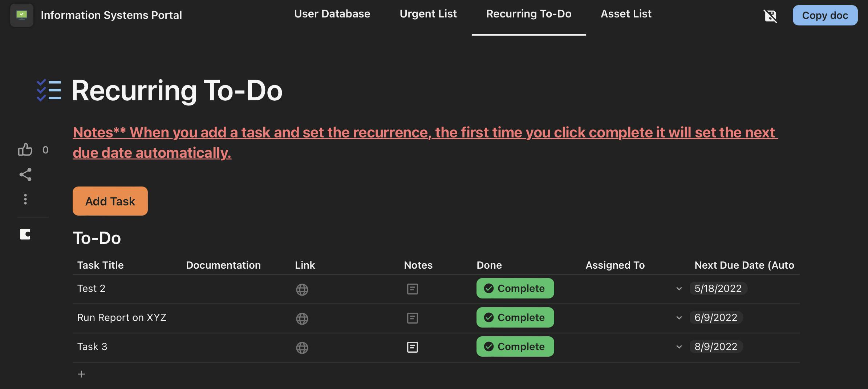
Task: Open the three-dot more options menu
Action: click(x=25, y=199)
